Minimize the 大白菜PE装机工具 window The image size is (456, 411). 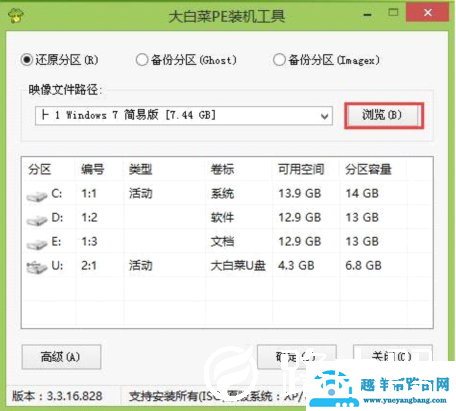[x=367, y=15]
